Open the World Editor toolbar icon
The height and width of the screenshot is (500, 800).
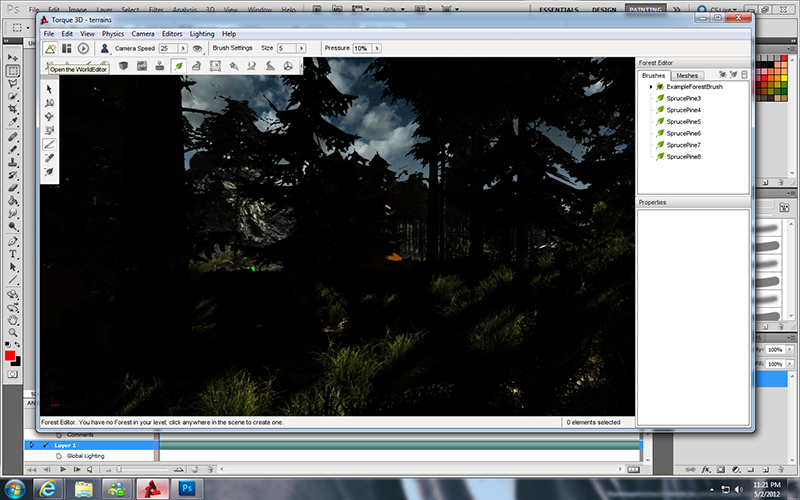point(50,48)
